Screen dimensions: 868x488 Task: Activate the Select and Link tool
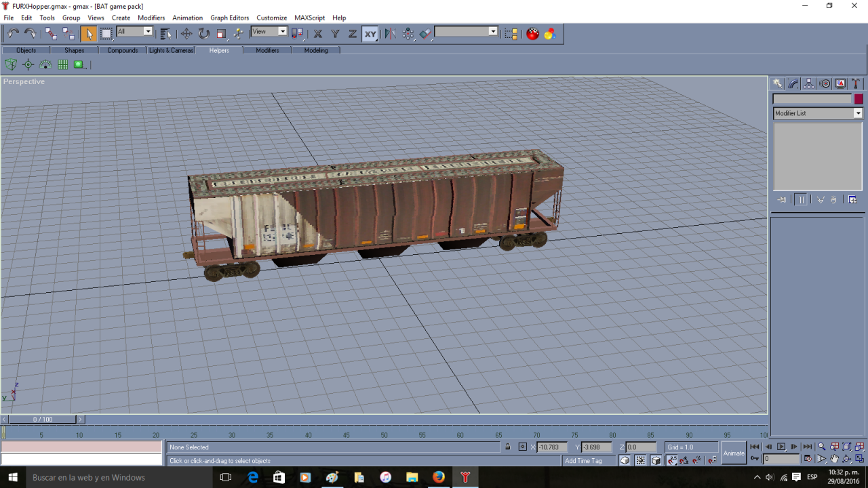tap(51, 33)
